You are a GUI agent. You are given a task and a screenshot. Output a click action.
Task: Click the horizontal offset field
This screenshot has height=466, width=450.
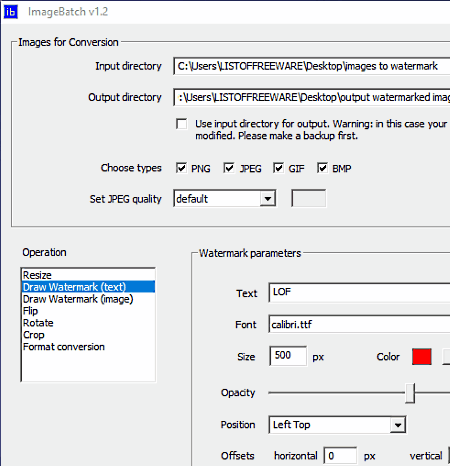pyautogui.click(x=340, y=456)
